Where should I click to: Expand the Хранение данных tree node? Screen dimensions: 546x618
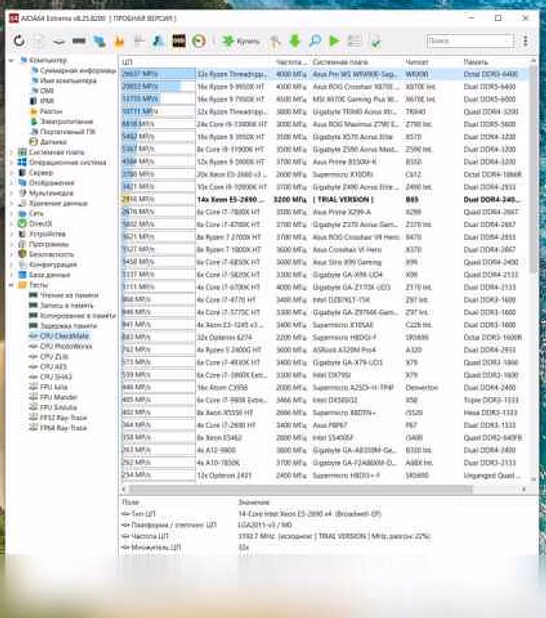[11, 203]
